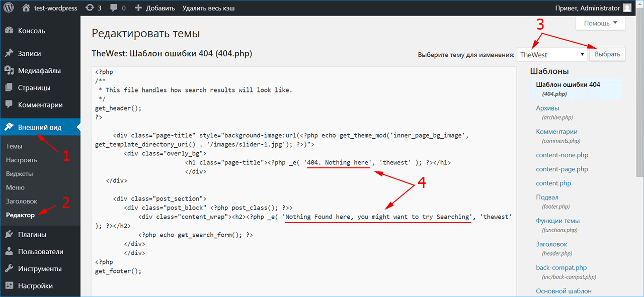The height and width of the screenshot is (297, 644).
Task: Click Привет, Administrator account link
Action: pos(587,8)
